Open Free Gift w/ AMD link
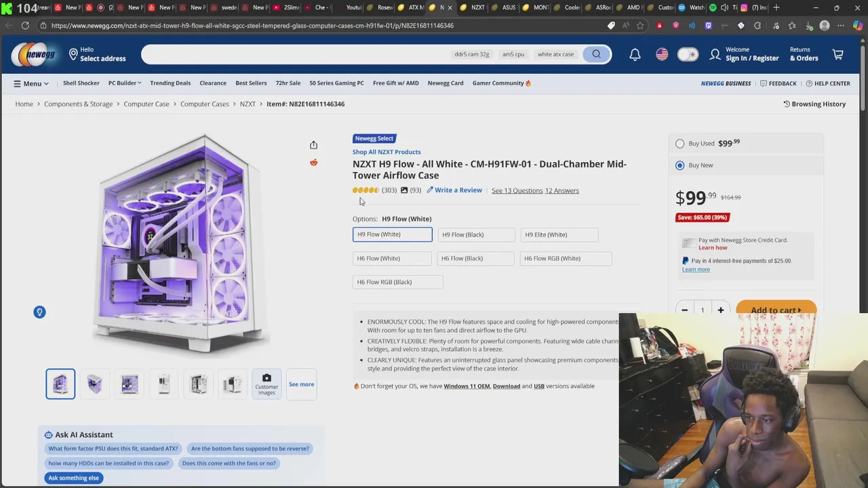868x488 pixels. [396, 83]
